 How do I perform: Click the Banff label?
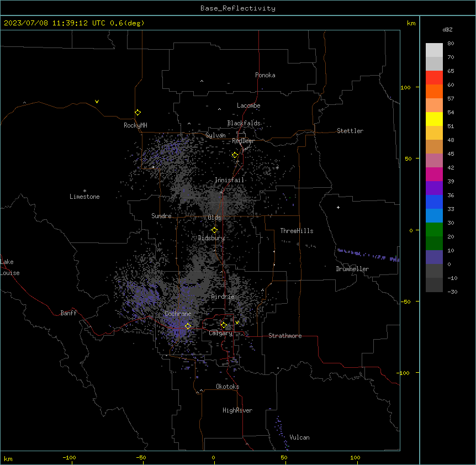(x=68, y=313)
